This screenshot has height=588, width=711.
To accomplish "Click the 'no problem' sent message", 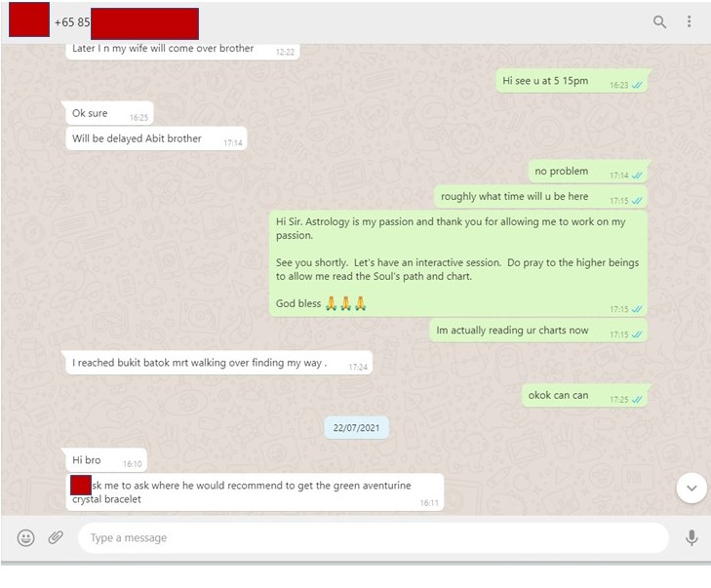I will click(x=588, y=172).
